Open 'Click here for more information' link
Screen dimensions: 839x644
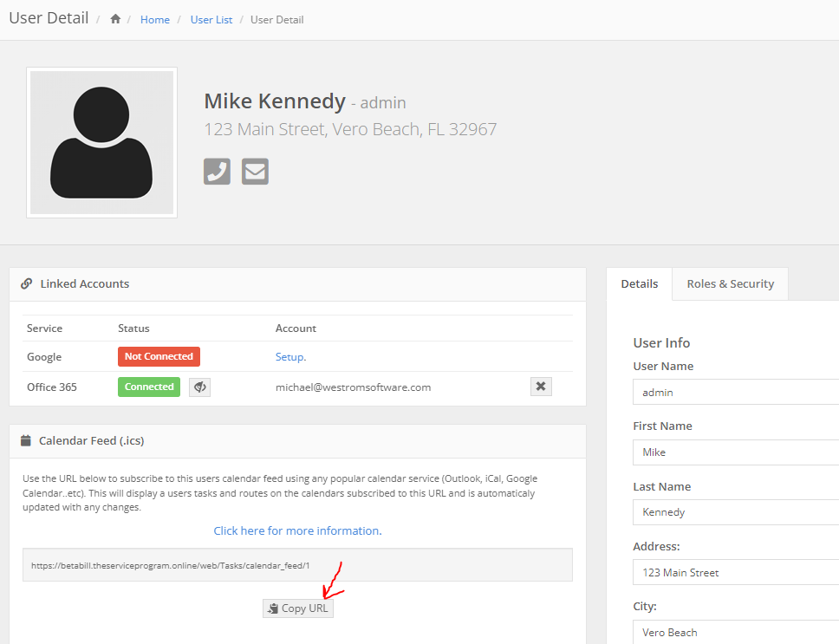(297, 530)
